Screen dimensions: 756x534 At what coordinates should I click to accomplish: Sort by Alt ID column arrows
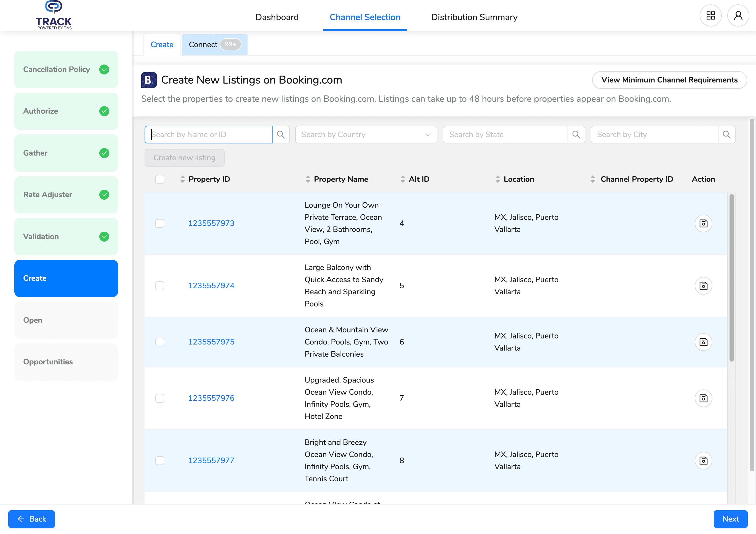click(x=403, y=180)
